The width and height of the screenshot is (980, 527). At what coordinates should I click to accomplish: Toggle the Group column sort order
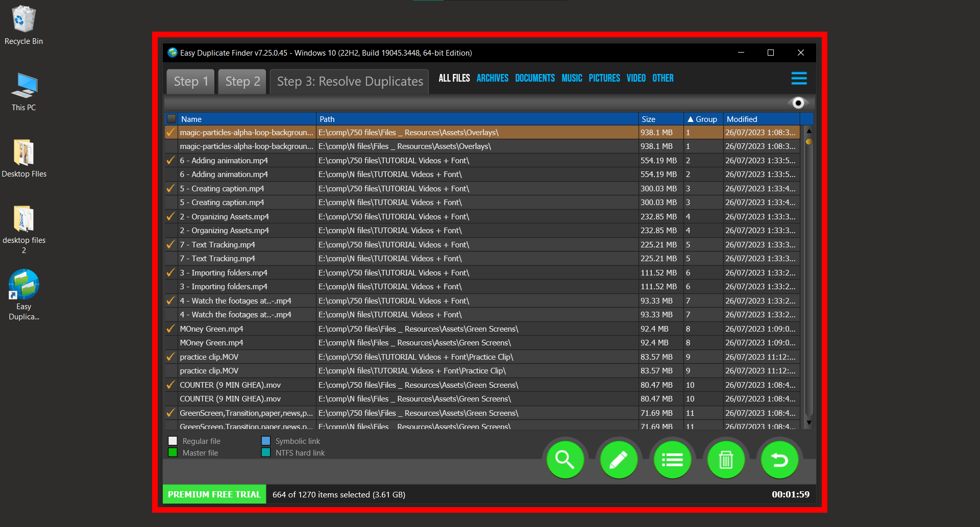pyautogui.click(x=703, y=118)
